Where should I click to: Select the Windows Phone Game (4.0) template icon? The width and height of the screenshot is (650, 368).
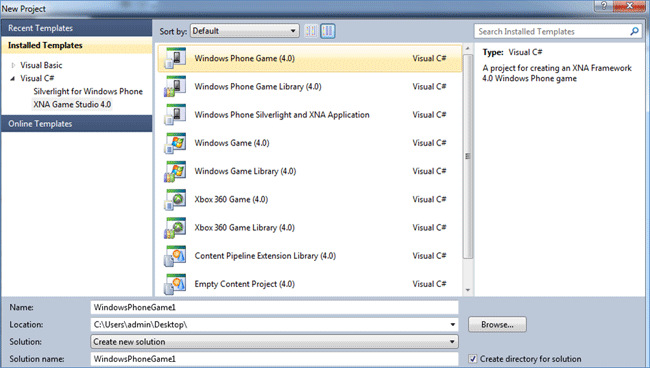point(175,58)
